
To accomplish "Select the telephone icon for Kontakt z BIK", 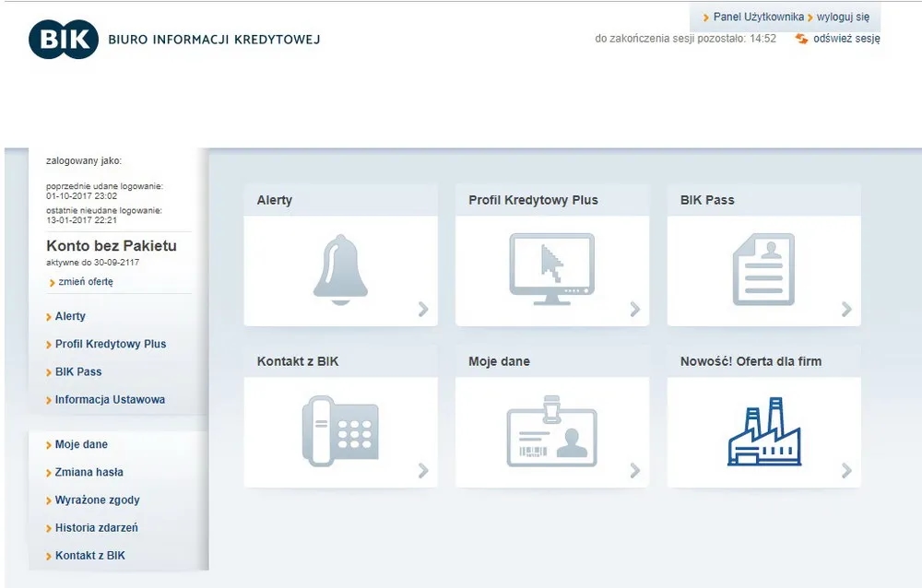I will [x=340, y=430].
